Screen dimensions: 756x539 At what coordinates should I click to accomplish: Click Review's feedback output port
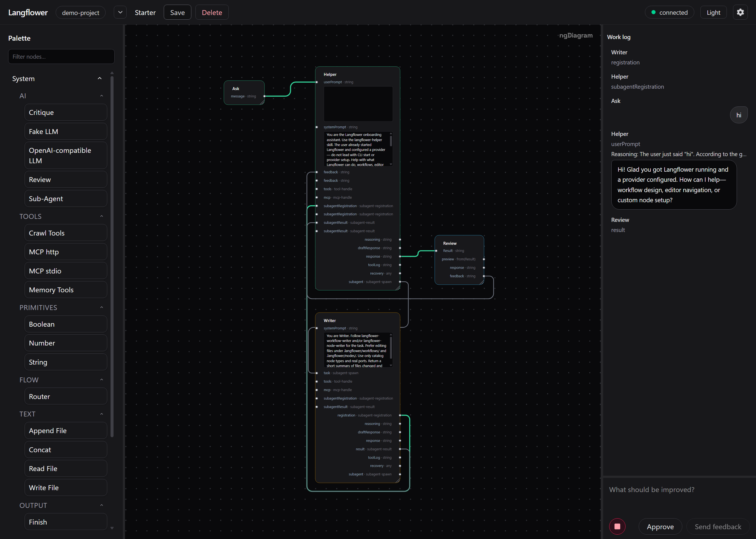(484, 276)
